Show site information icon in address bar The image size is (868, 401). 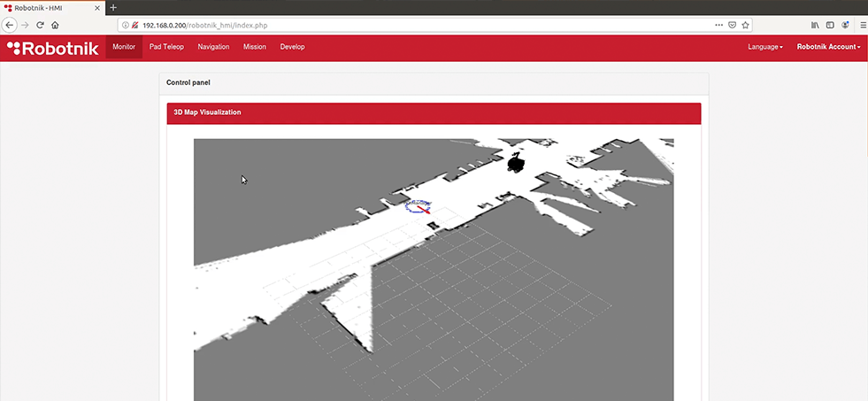125,25
